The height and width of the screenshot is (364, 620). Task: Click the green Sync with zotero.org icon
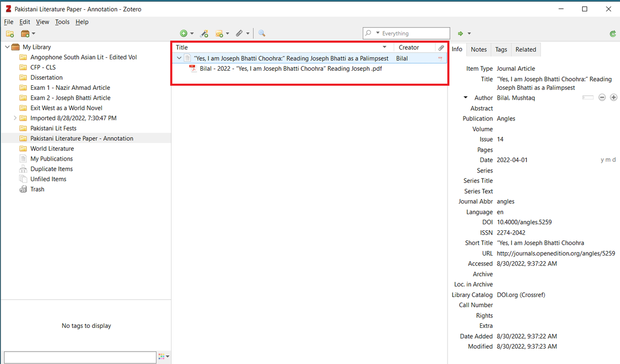(612, 34)
